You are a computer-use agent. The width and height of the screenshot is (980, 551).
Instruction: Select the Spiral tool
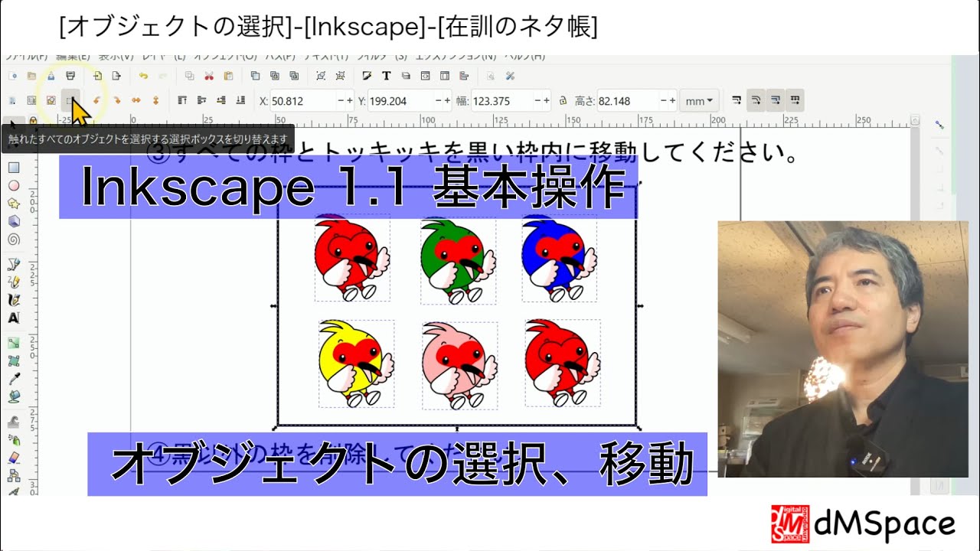[13, 240]
